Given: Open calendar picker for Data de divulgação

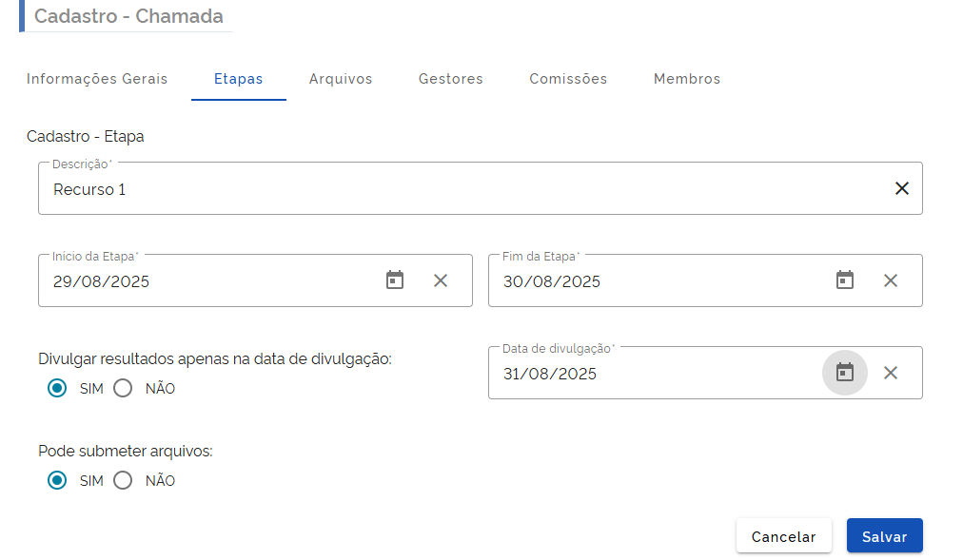Looking at the screenshot, I should pyautogui.click(x=845, y=373).
